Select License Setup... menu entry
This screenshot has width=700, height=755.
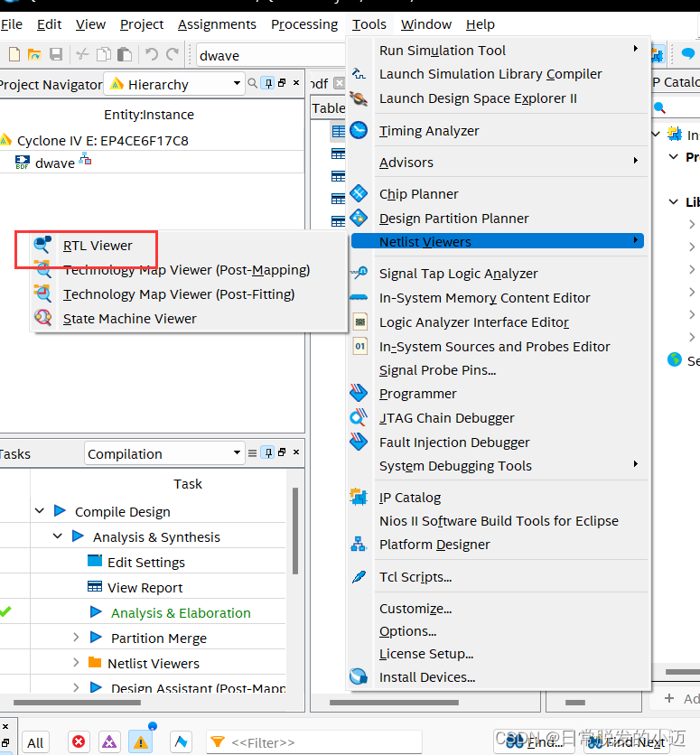click(x=426, y=654)
